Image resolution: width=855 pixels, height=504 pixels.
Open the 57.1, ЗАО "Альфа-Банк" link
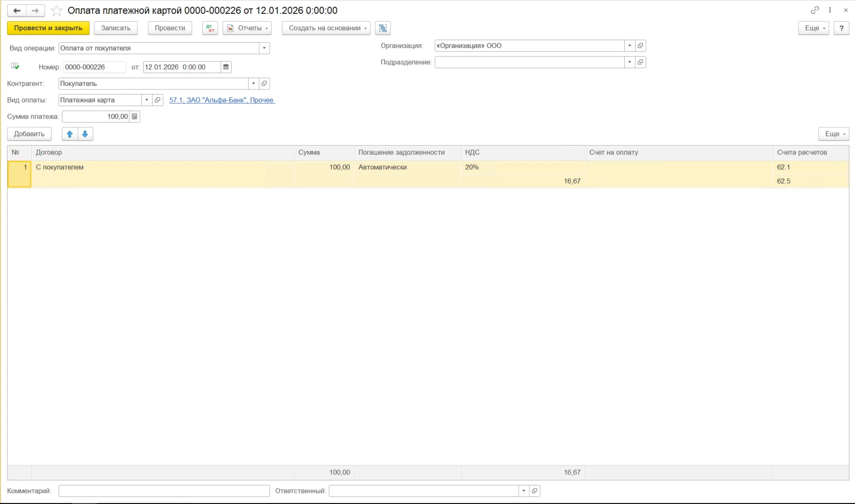coord(222,100)
